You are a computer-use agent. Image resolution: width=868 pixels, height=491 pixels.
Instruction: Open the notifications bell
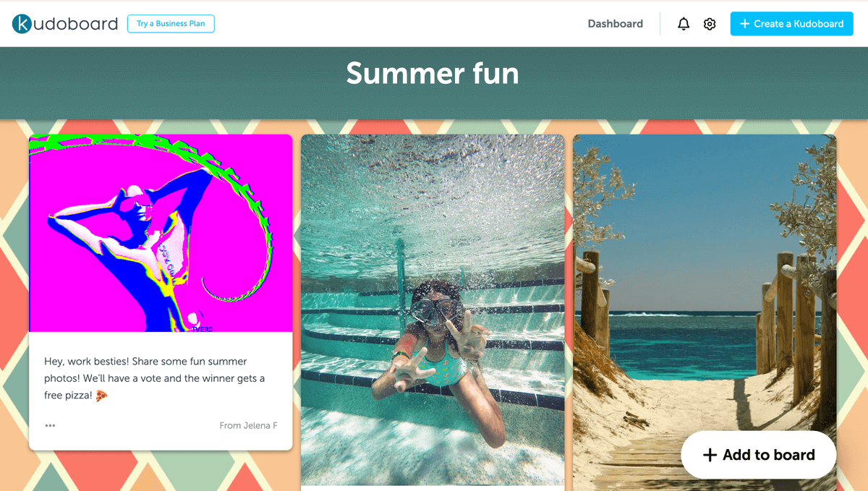684,24
